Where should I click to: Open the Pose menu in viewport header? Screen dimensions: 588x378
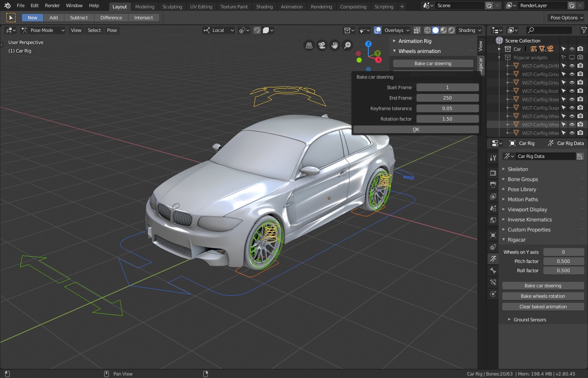point(112,30)
